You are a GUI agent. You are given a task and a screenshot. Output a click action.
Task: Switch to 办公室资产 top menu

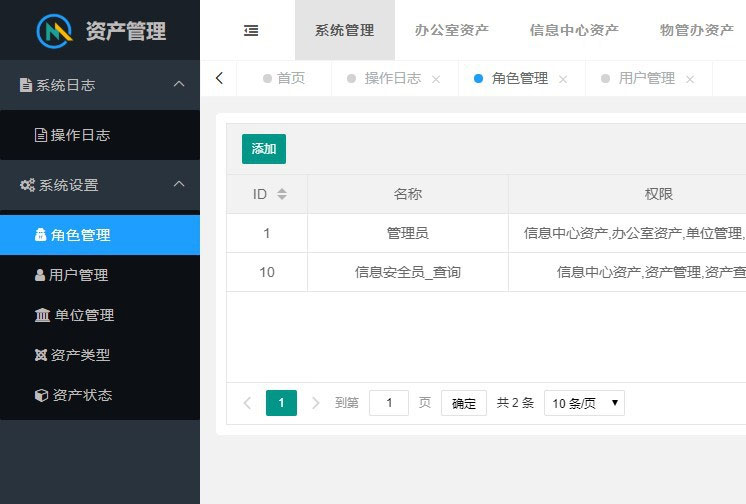click(x=452, y=30)
